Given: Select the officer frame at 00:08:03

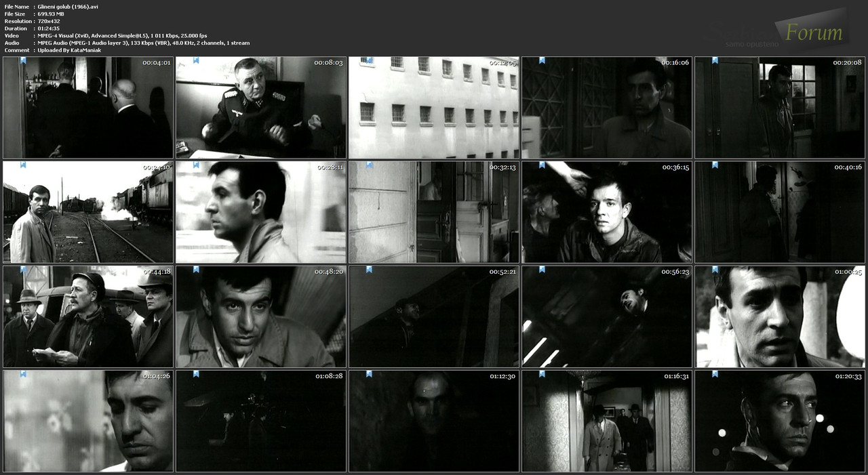Looking at the screenshot, I should click(261, 108).
